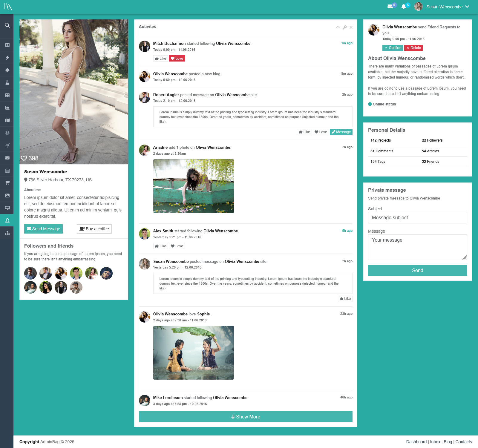Image resolution: width=478 pixels, height=448 pixels.
Task: Click the 32 Friends detail
Action: point(430,162)
